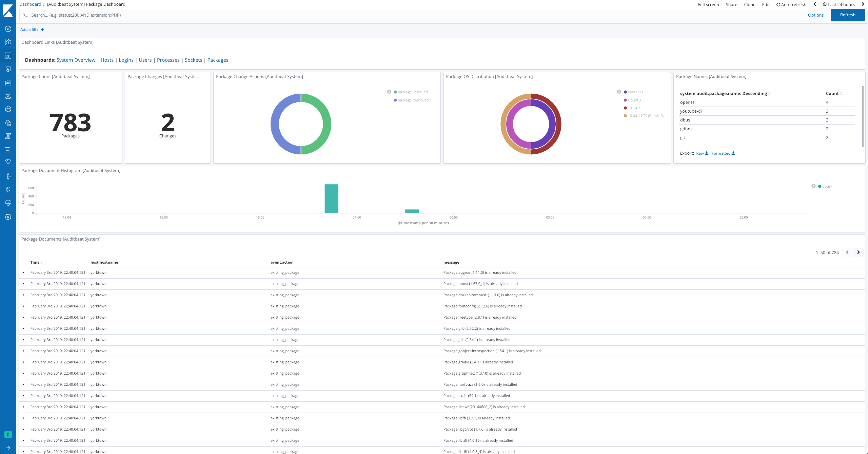Click the Add a filter link

[32, 29]
